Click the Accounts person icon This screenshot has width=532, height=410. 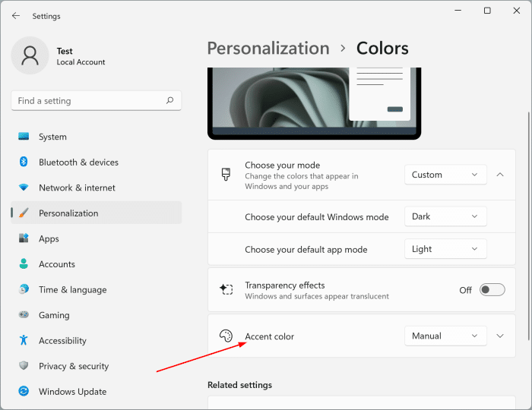24,263
